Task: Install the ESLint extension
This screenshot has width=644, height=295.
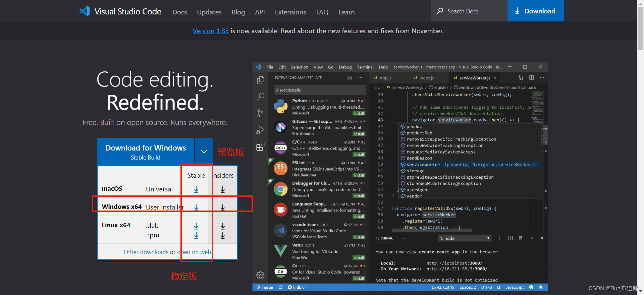Action: point(359,175)
